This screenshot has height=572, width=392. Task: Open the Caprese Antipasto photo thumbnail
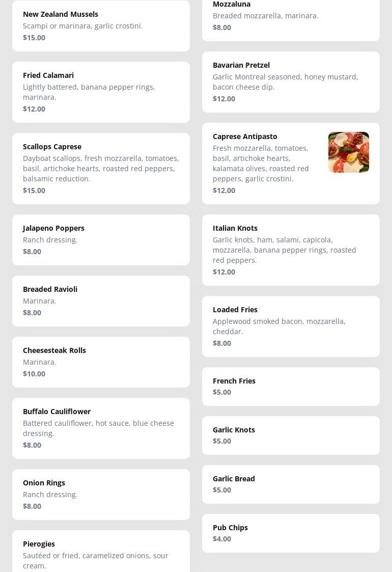(x=348, y=152)
